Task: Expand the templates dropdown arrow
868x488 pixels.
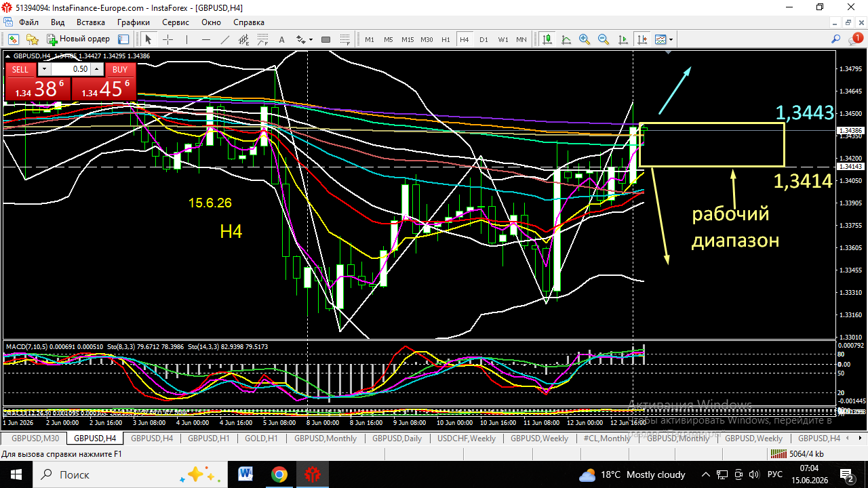Action: [x=671, y=39]
